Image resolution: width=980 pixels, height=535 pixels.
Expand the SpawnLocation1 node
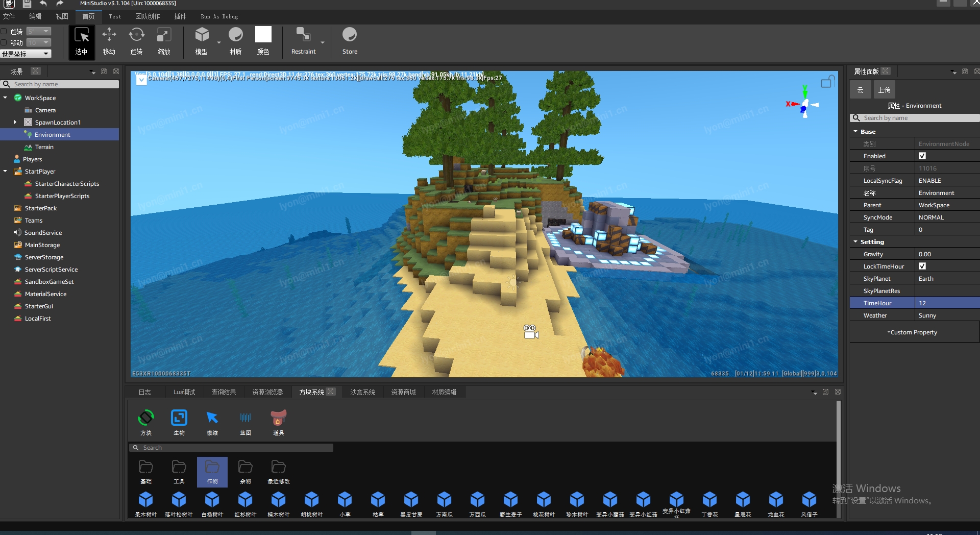pyautogui.click(x=15, y=123)
